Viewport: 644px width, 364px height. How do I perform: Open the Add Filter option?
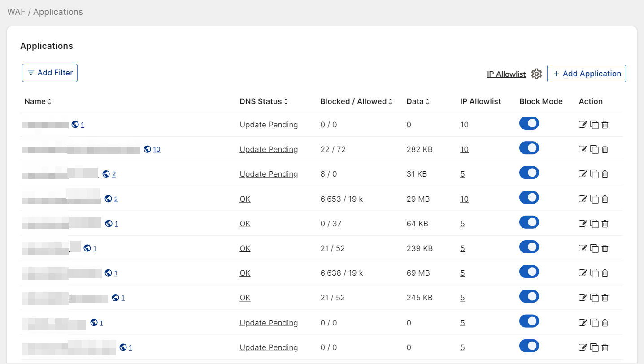coord(50,73)
